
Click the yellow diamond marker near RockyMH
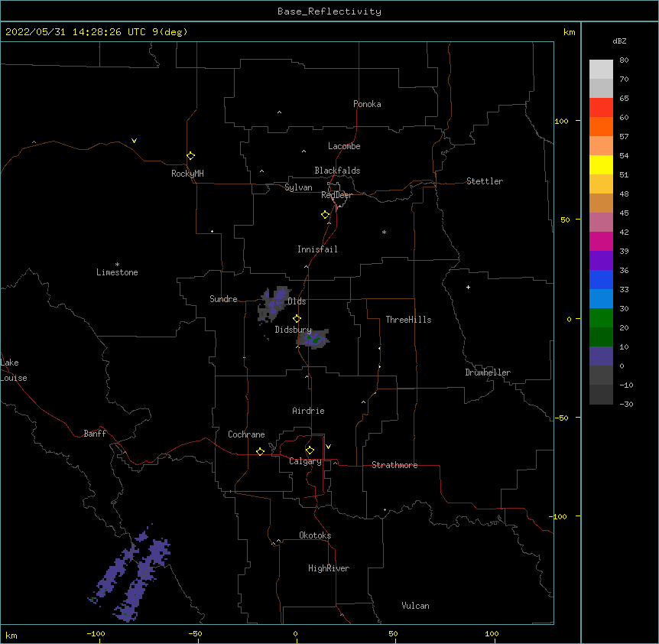(x=190, y=155)
